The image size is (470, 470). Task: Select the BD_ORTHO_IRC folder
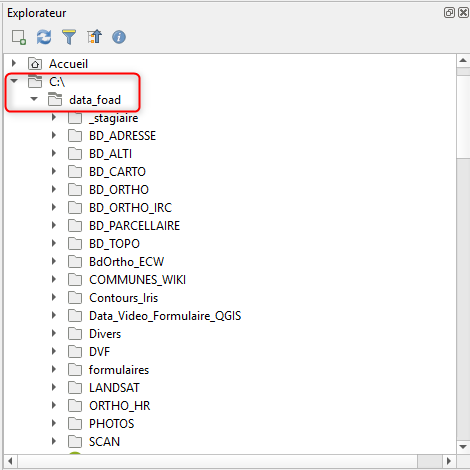click(x=130, y=208)
